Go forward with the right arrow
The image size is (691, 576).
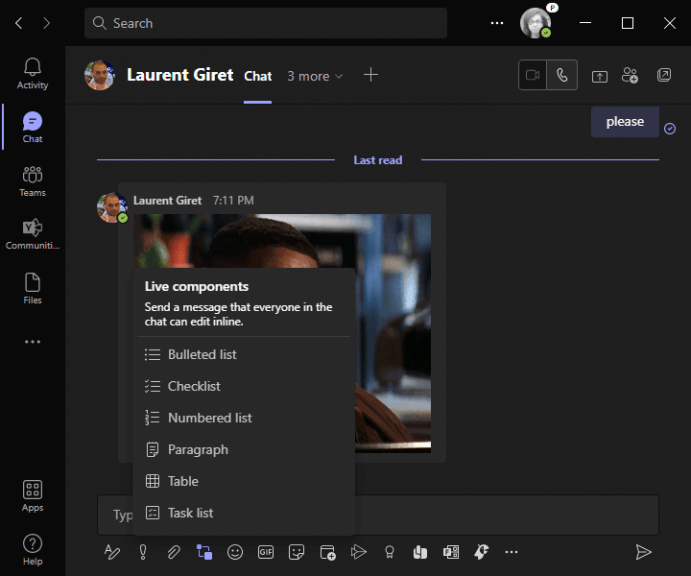[x=46, y=23]
